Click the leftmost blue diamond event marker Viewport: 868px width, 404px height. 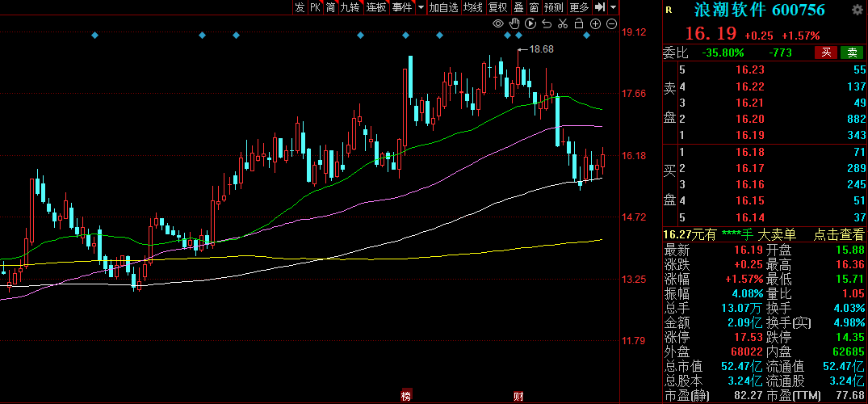(94, 36)
